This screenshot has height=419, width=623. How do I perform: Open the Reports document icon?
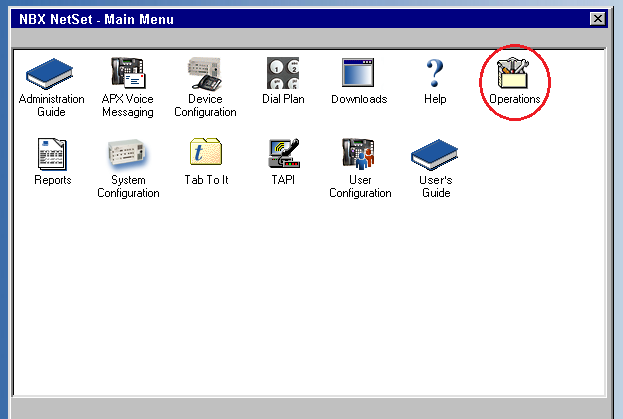(52, 154)
